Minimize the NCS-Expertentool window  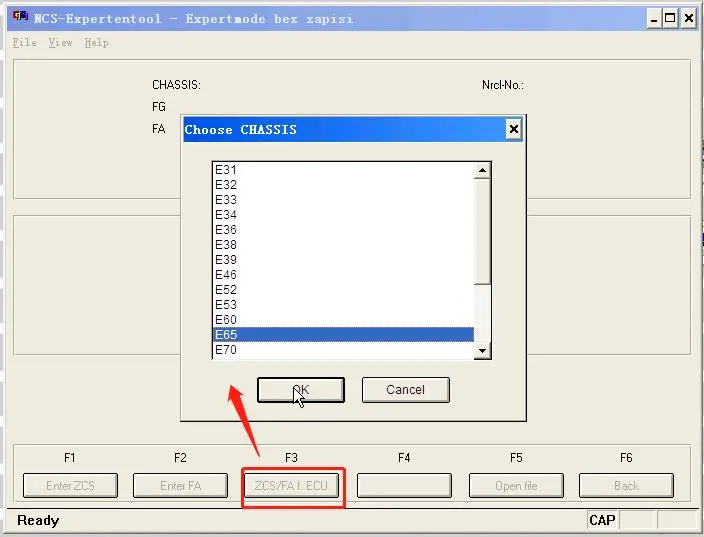click(654, 19)
